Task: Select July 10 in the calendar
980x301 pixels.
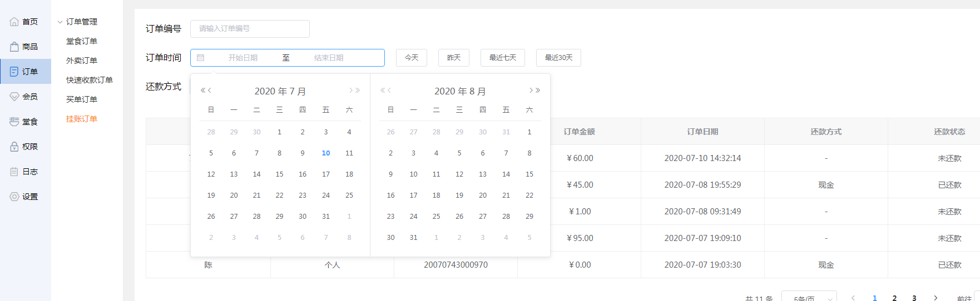Action: click(x=326, y=153)
